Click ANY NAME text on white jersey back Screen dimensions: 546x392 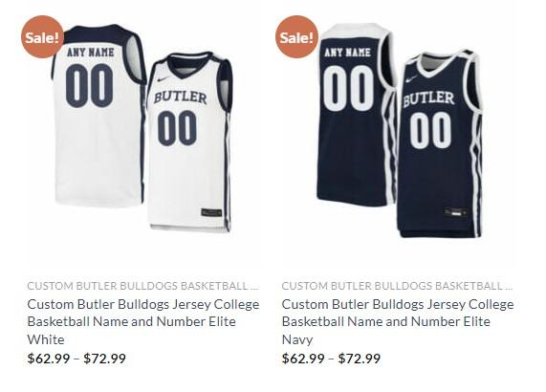[91, 53]
